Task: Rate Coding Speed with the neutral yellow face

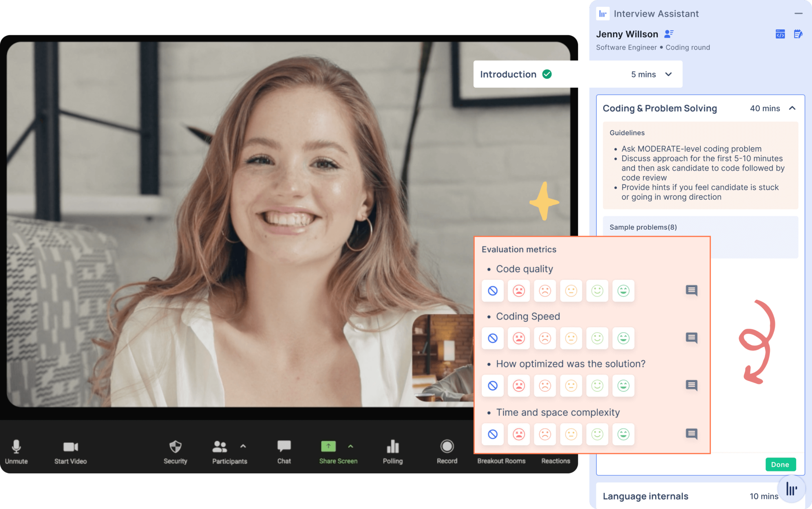Action: tap(571, 338)
